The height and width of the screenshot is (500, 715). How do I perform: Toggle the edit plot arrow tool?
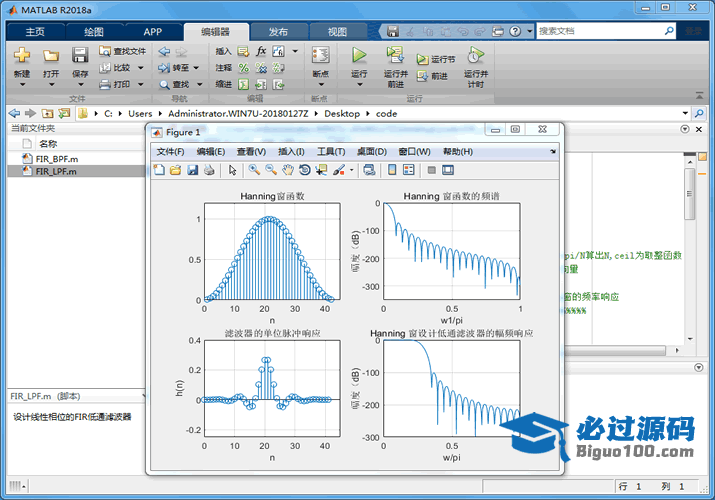[x=233, y=170]
